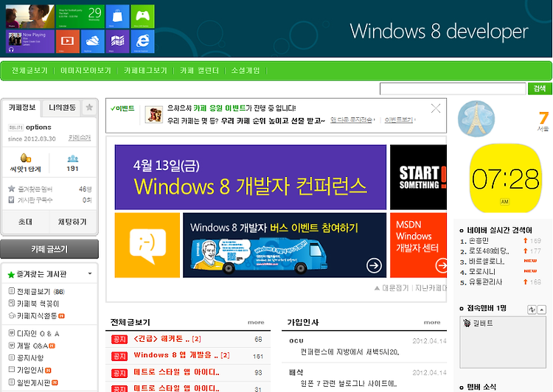Click the Store shopping bag tile

117,16
